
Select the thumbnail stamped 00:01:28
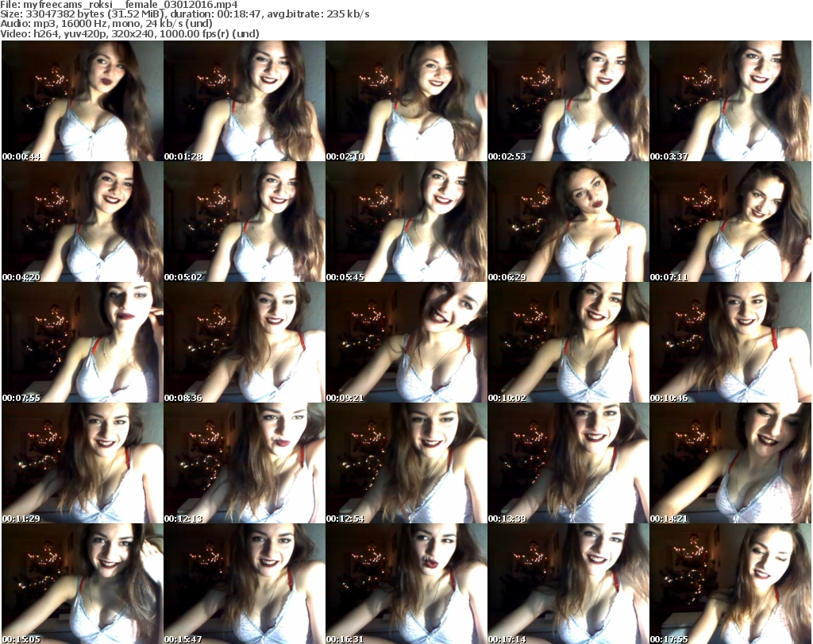[245, 101]
